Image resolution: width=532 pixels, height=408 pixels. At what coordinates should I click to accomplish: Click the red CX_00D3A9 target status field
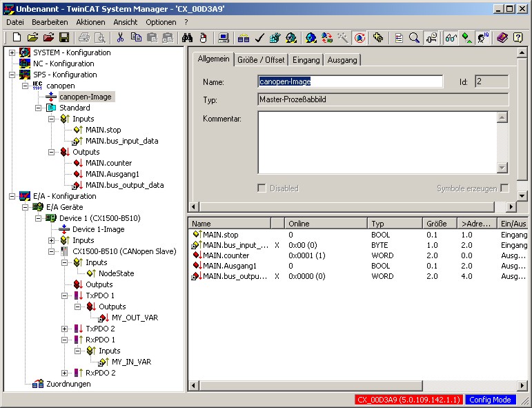coord(409,400)
